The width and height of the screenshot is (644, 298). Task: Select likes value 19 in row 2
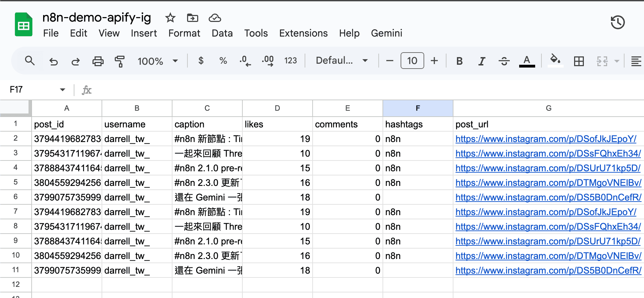coord(277,139)
